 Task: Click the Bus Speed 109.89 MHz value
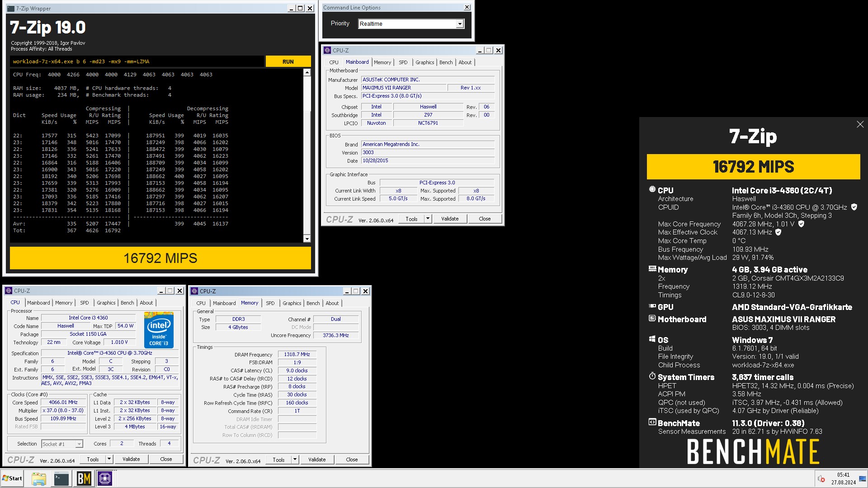coord(63,418)
